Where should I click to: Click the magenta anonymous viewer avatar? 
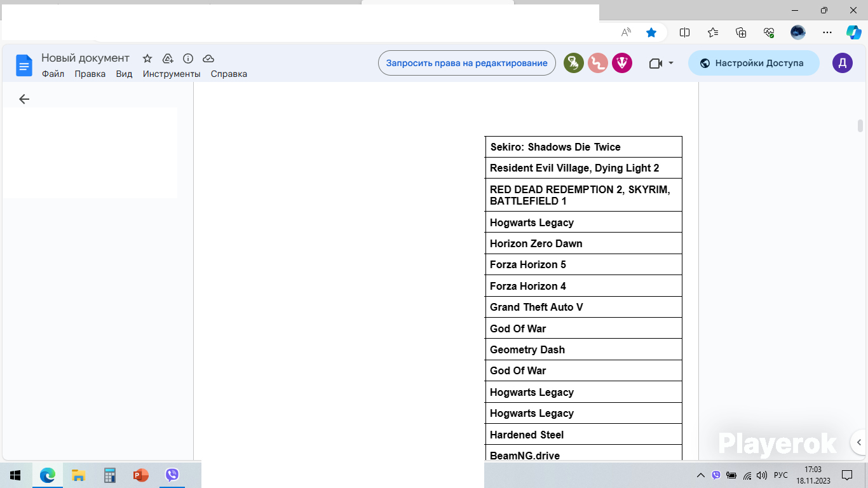point(622,63)
